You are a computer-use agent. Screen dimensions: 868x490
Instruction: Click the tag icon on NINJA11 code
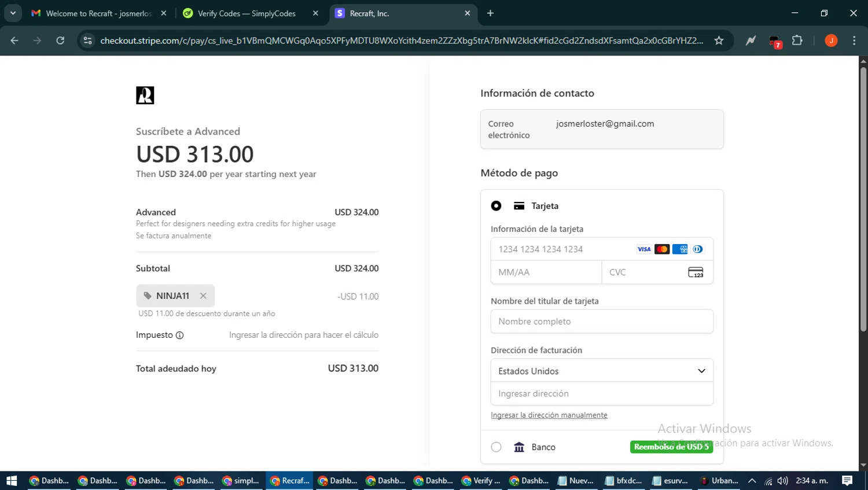tap(148, 296)
